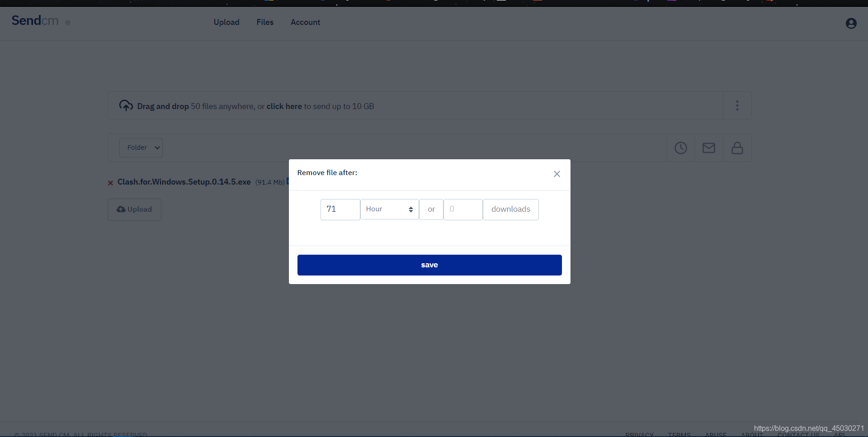This screenshot has width=868, height=437.
Task: Close the Remove file after dialog
Action: (557, 174)
